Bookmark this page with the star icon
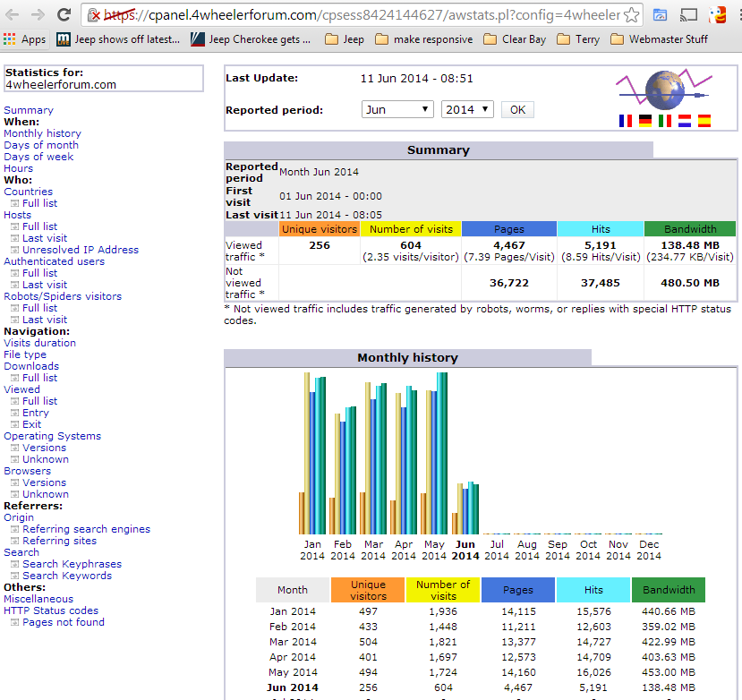Screen dimensions: 742x700 (x=631, y=15)
